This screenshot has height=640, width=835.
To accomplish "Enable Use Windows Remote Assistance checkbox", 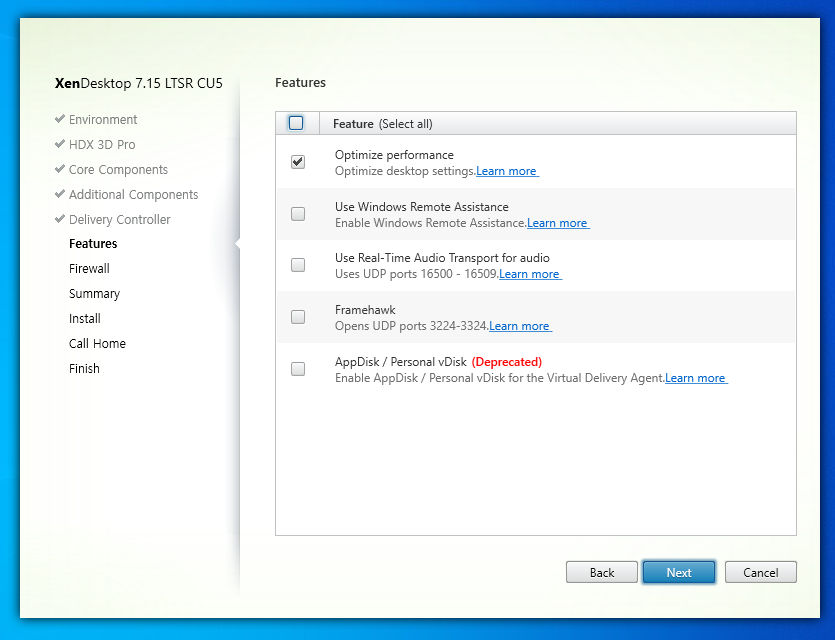I will coord(298,214).
